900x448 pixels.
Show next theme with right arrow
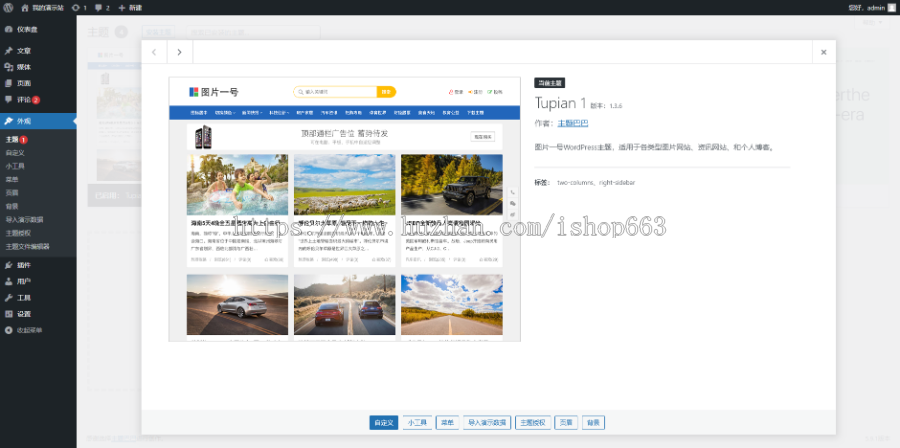pos(180,52)
